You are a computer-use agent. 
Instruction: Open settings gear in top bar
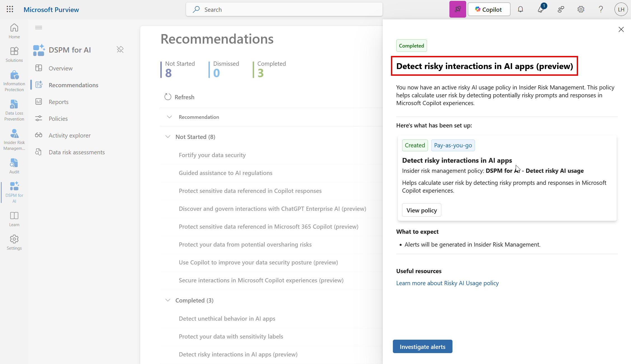tap(581, 9)
